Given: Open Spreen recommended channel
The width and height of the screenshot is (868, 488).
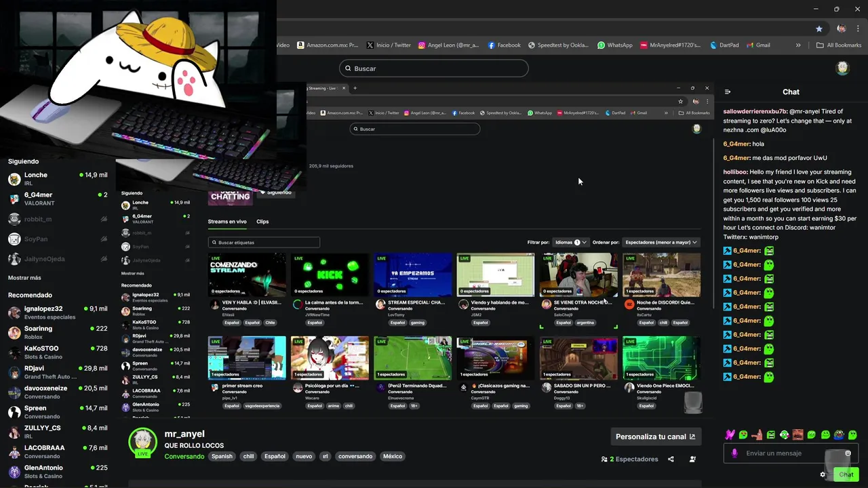Looking at the screenshot, I should point(58,412).
